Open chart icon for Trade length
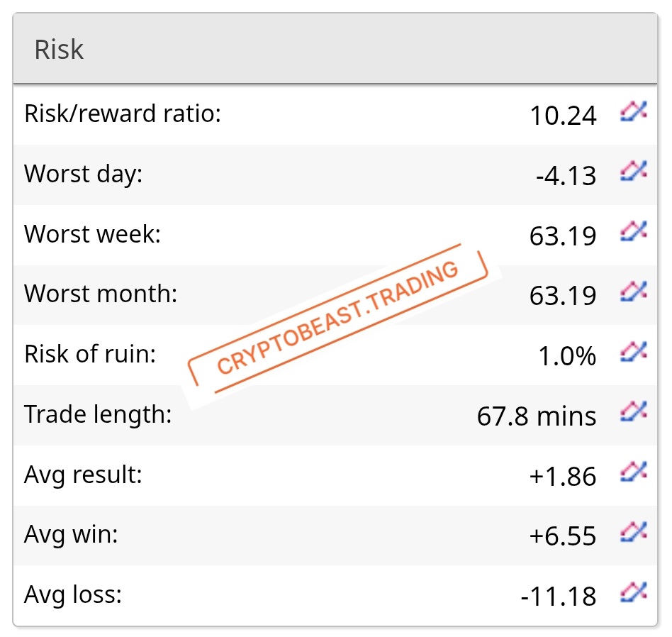 [x=634, y=412]
